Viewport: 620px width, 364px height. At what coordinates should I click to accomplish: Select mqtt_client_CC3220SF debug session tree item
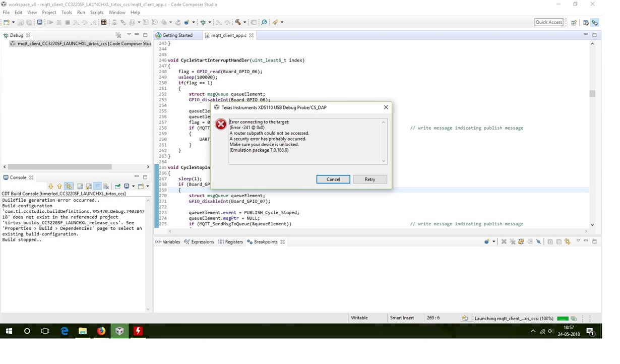[x=81, y=44]
